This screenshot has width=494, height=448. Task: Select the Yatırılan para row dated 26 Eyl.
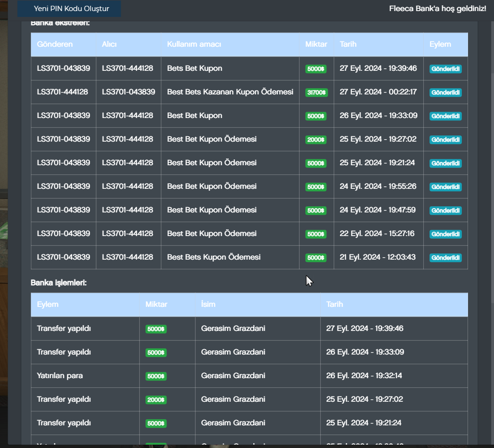tap(60, 376)
